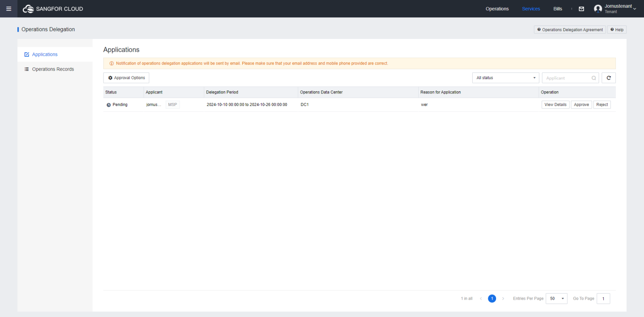644x317 pixels.
Task: Reject the pending application
Action: 602,105
